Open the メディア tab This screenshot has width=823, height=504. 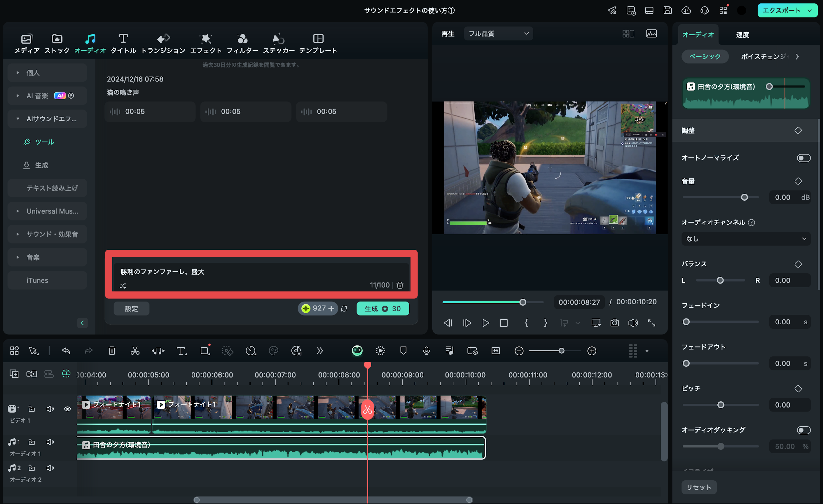27,43
